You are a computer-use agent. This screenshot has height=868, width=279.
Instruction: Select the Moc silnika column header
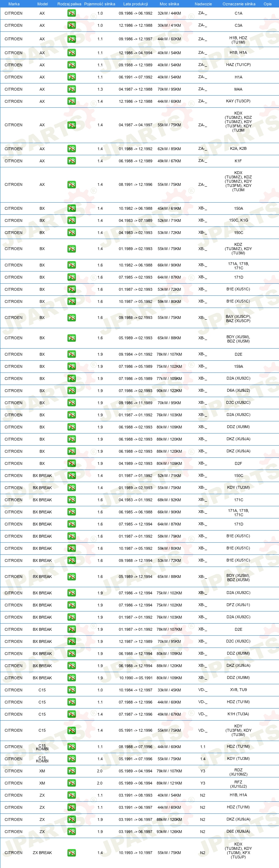(x=169, y=4)
